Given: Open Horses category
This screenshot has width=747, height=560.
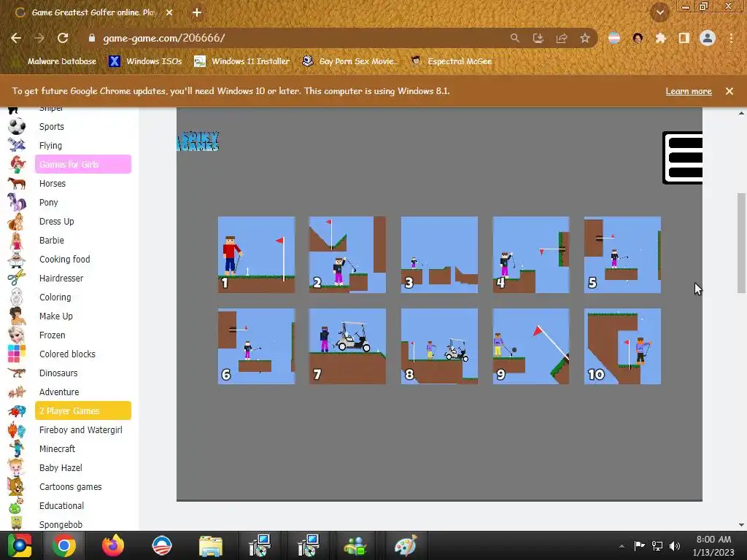Looking at the screenshot, I should tap(53, 183).
